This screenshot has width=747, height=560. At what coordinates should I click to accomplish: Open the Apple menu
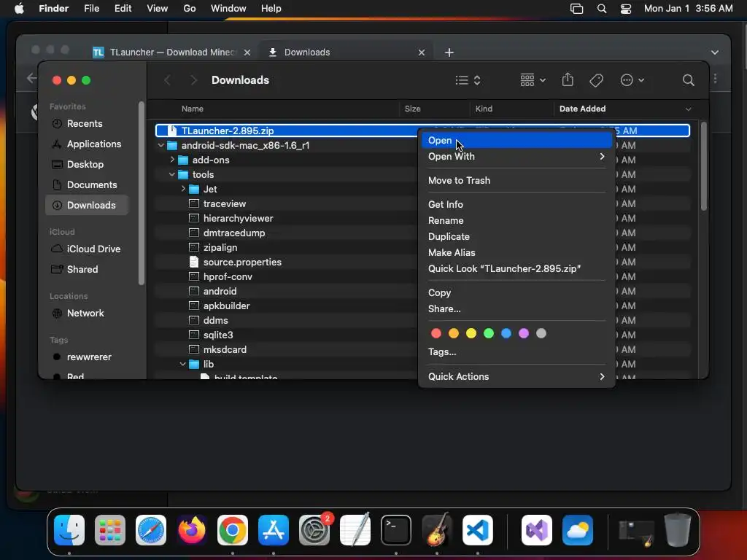tap(19, 9)
